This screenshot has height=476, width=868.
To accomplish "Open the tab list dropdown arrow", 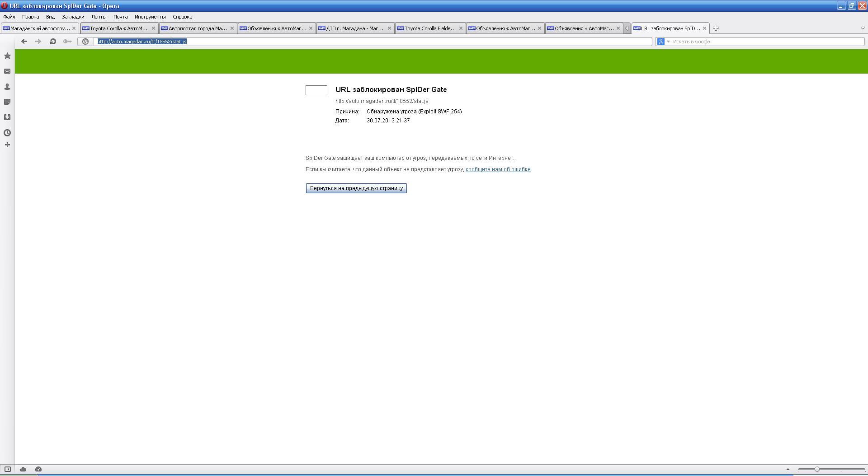I will 862,28.
